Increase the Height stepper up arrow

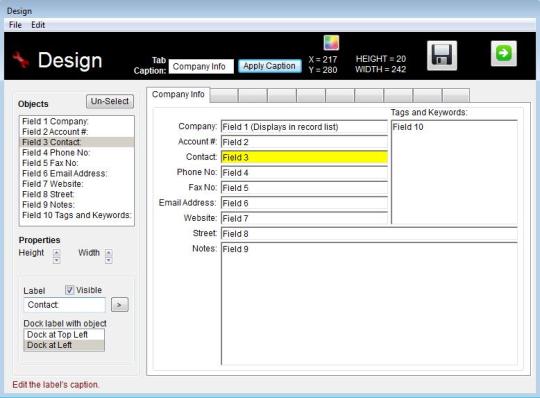56,253
